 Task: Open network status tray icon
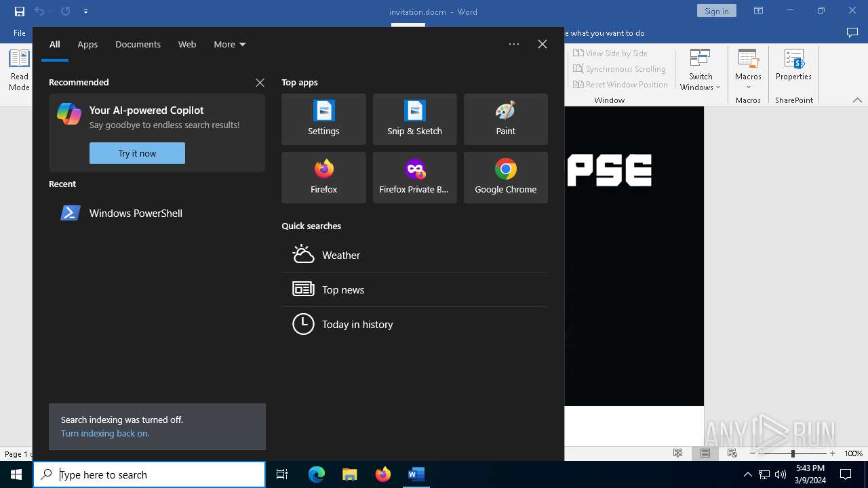764,474
